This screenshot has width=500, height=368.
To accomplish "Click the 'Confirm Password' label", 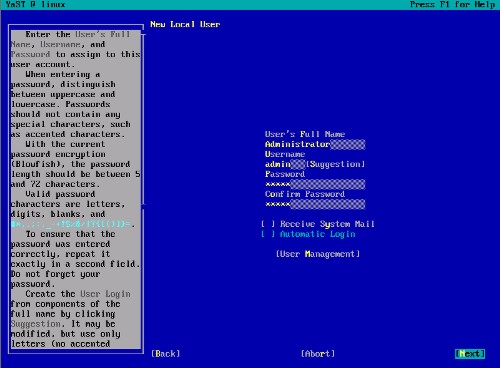I will point(305,194).
